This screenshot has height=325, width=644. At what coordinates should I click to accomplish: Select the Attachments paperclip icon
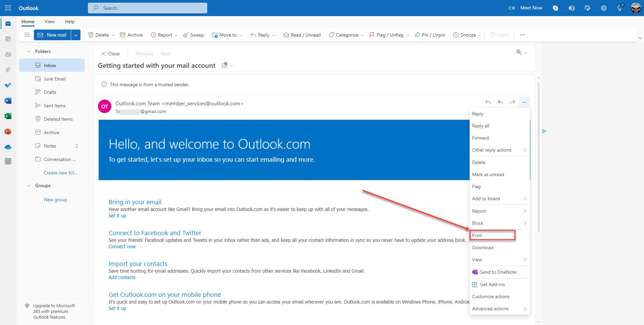coord(8,70)
